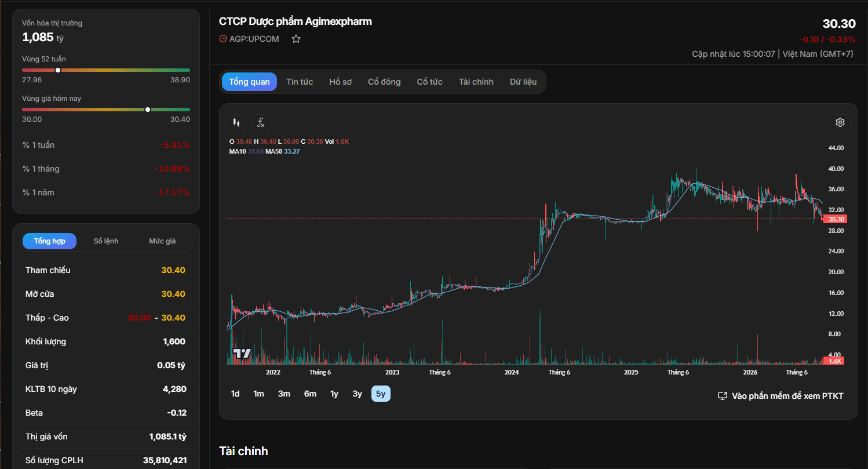Click the Khối lượng value 1,600

point(174,341)
